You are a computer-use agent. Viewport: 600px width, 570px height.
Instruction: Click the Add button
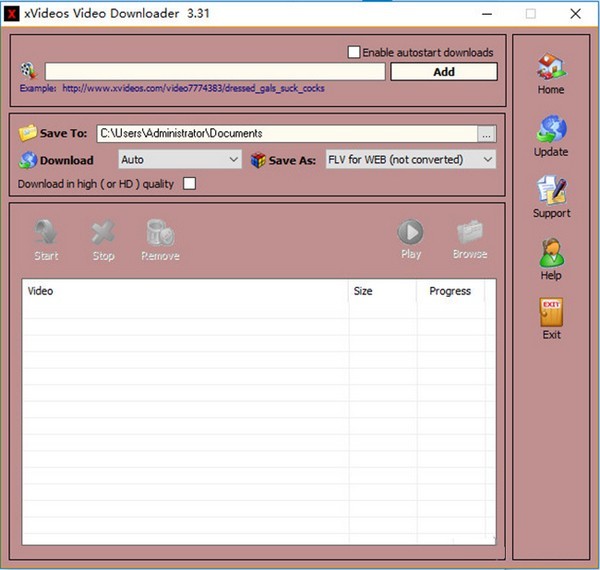pyautogui.click(x=444, y=72)
